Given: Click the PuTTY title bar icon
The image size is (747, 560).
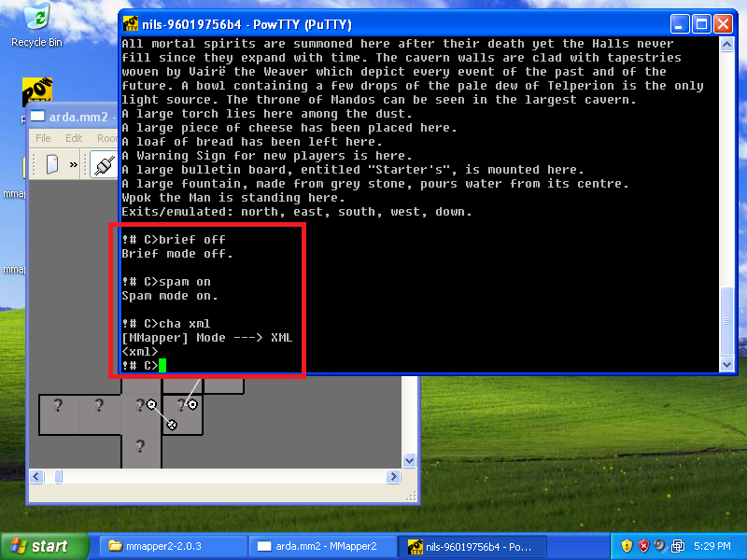Looking at the screenshot, I should 131,24.
